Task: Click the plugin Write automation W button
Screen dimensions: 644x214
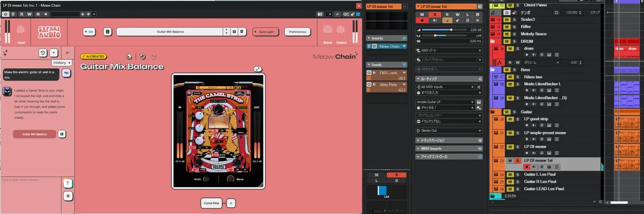Action: click(29, 14)
